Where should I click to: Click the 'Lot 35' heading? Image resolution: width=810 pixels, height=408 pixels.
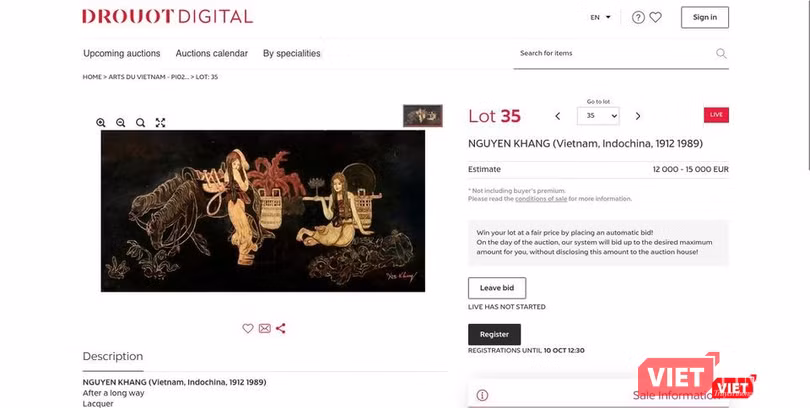click(x=494, y=116)
